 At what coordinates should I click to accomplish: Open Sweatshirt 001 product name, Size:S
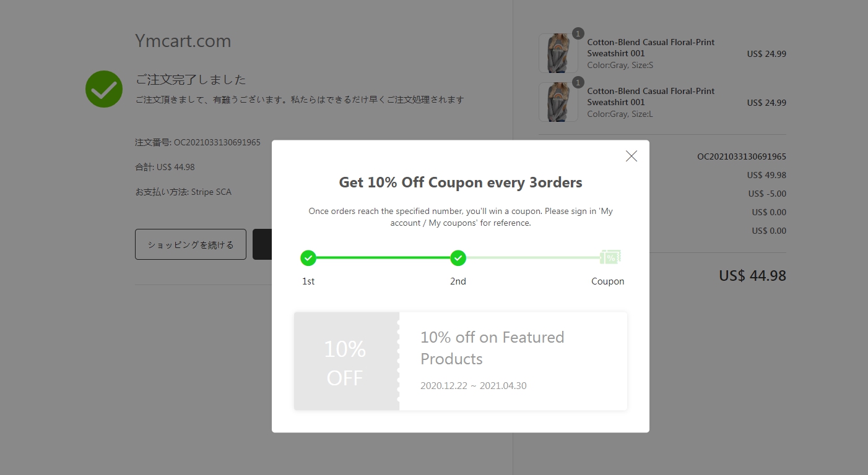[x=650, y=48]
